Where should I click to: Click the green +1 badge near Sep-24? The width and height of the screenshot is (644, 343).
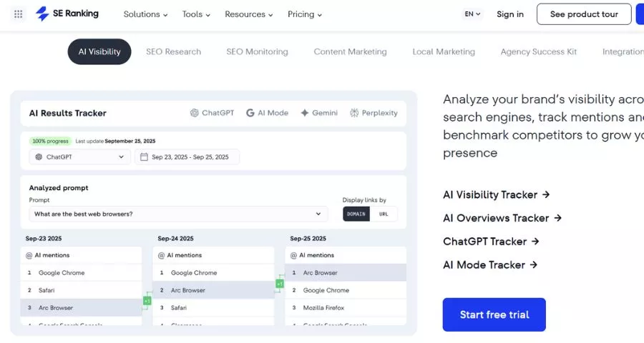tap(147, 301)
